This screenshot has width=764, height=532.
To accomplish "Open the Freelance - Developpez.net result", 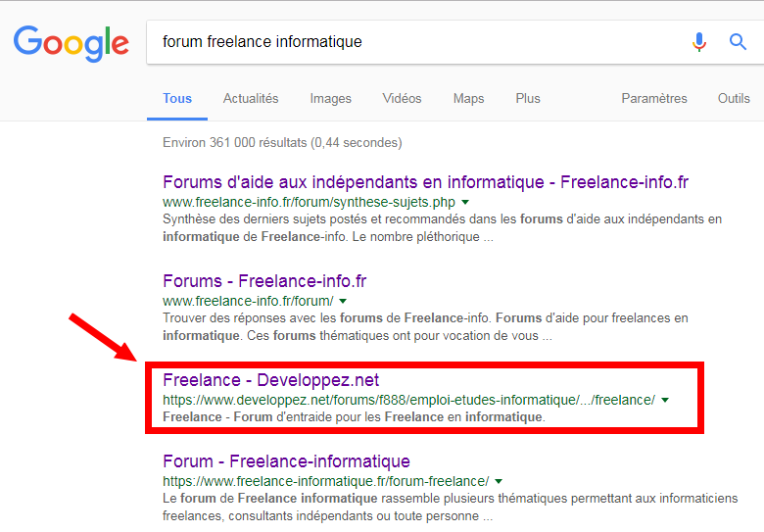I will (271, 380).
